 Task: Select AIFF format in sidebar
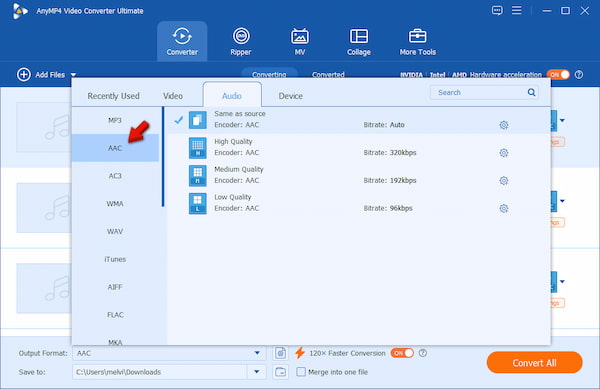(115, 287)
